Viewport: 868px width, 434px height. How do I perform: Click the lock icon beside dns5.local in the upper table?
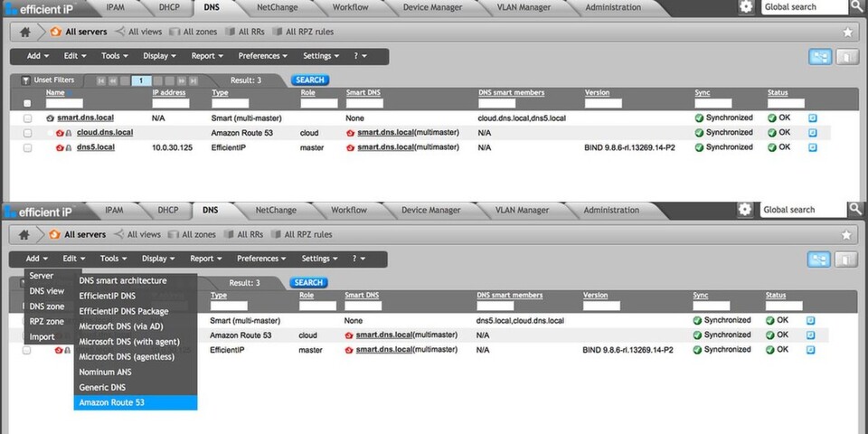coord(69,147)
